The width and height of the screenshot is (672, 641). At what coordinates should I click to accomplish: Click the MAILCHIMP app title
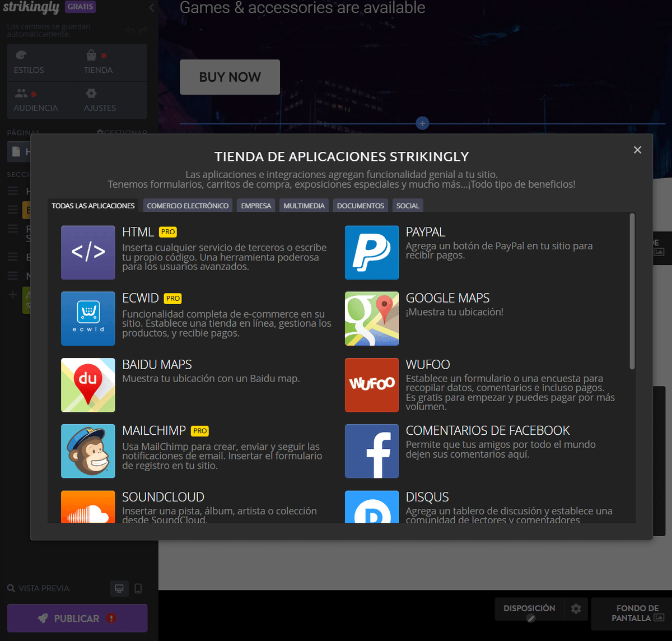click(154, 430)
